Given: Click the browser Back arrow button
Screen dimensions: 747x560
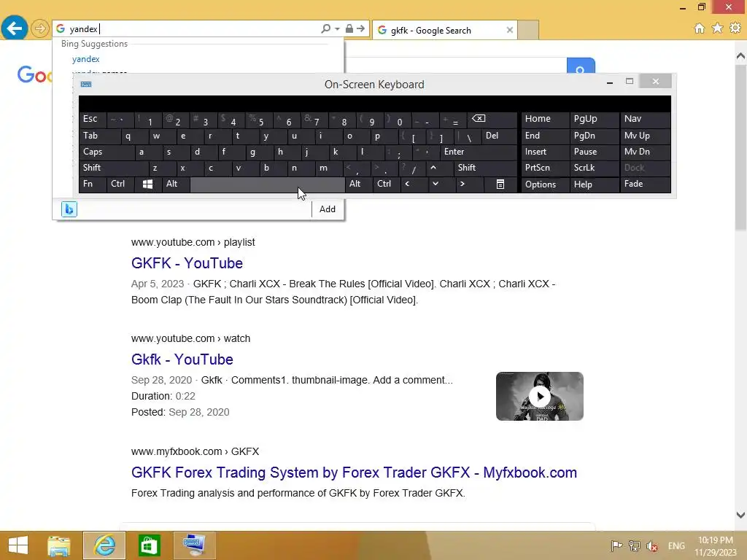Looking at the screenshot, I should click(15, 28).
